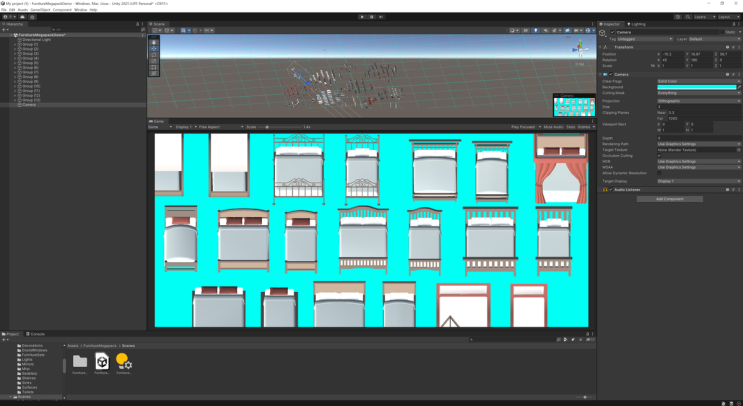
Task: Click the Transform component icon
Action: [606, 47]
